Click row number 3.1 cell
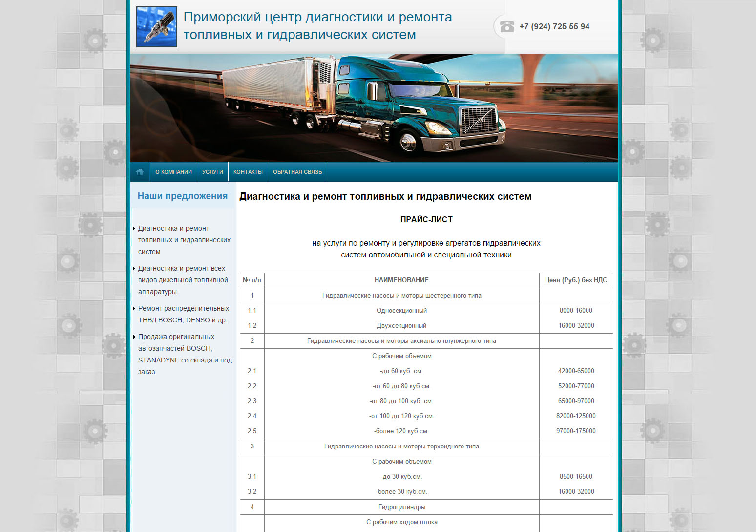 click(252, 476)
